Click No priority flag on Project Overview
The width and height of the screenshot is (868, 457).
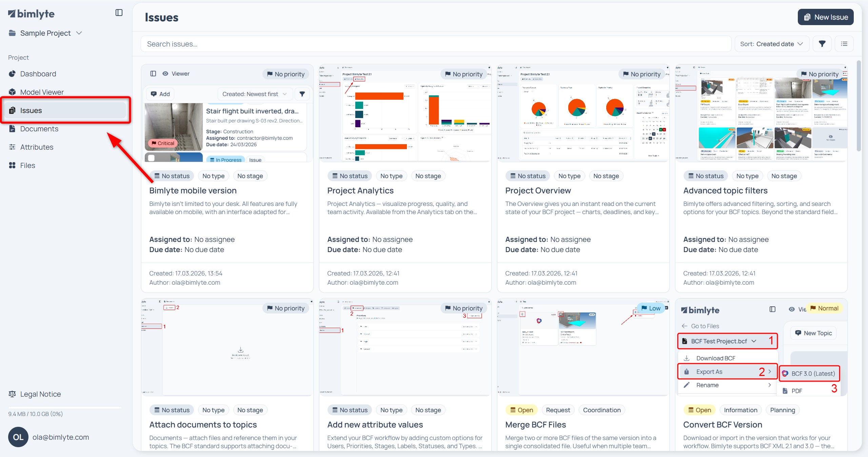tap(642, 74)
